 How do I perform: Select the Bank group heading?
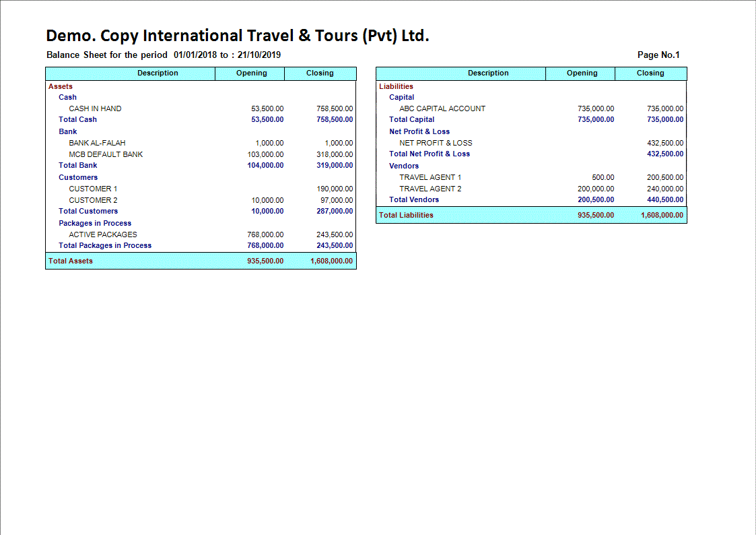point(67,131)
